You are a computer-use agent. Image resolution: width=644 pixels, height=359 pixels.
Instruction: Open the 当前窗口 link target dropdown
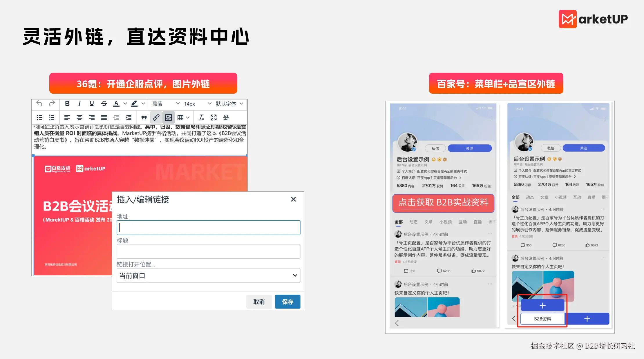click(x=208, y=275)
